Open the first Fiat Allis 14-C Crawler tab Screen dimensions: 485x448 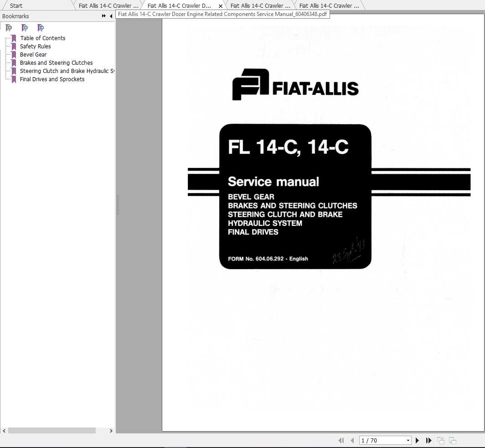click(x=108, y=5)
